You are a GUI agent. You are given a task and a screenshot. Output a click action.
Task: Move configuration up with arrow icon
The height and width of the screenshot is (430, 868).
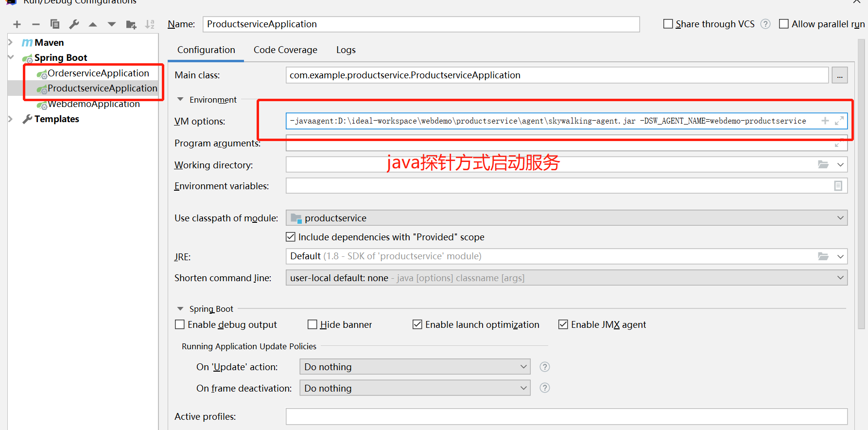[93, 24]
